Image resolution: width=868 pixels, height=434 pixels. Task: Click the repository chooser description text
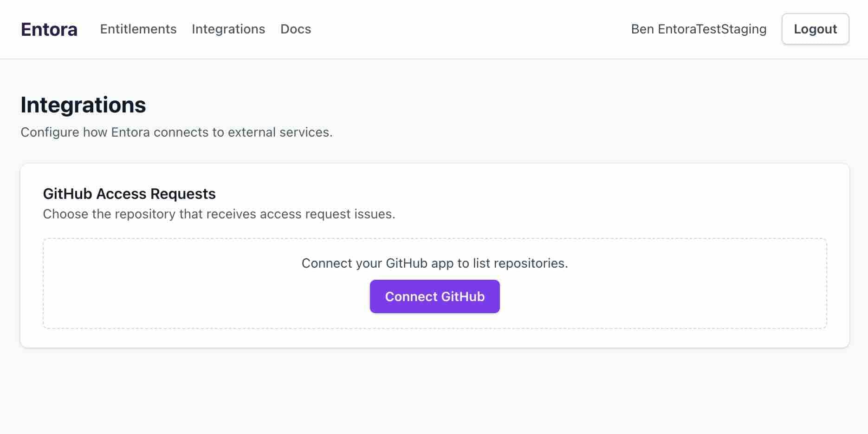(x=219, y=214)
